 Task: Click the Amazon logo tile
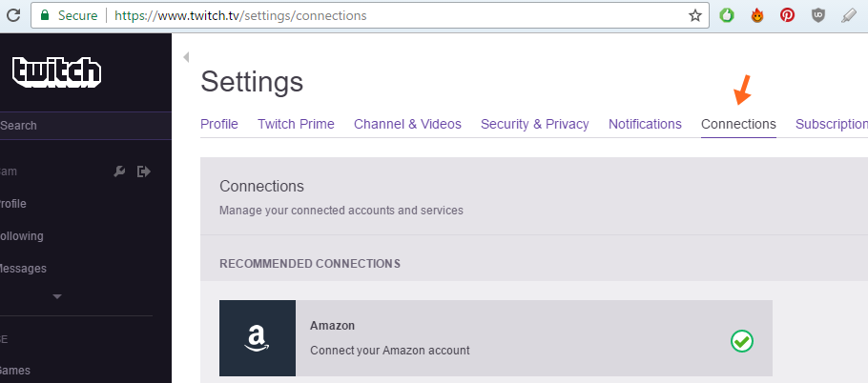pyautogui.click(x=258, y=338)
